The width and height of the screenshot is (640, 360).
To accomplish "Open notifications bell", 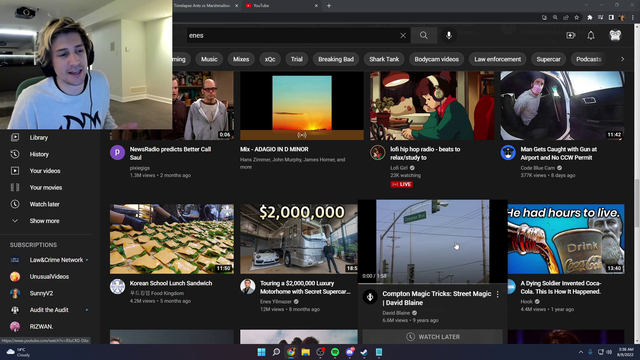I will tap(591, 36).
